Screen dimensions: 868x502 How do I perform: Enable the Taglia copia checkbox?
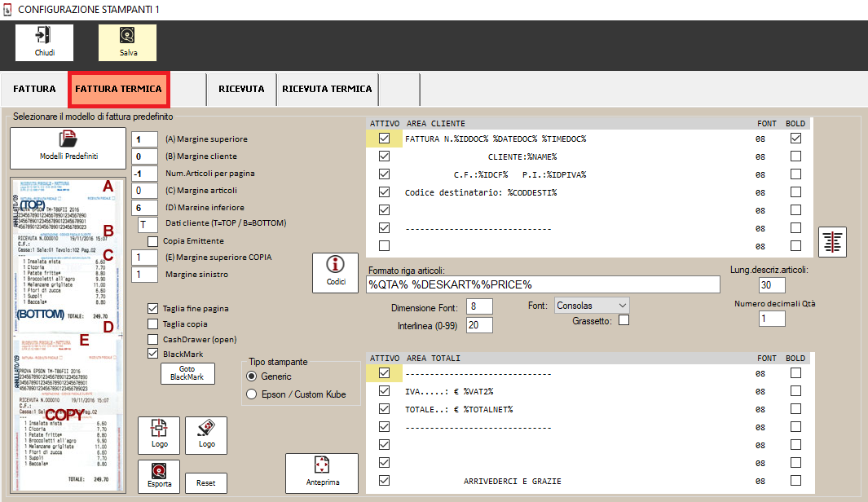pos(153,324)
